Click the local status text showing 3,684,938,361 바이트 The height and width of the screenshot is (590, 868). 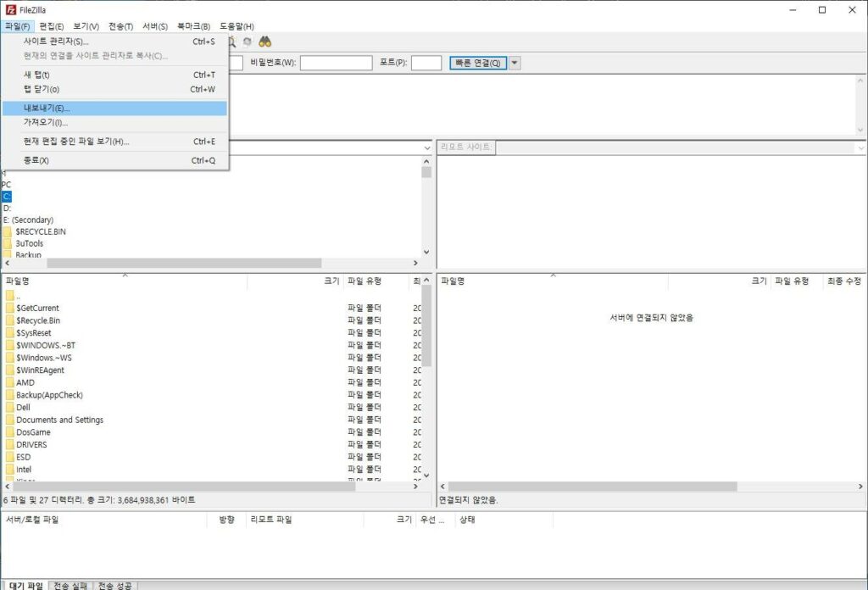(x=99, y=500)
